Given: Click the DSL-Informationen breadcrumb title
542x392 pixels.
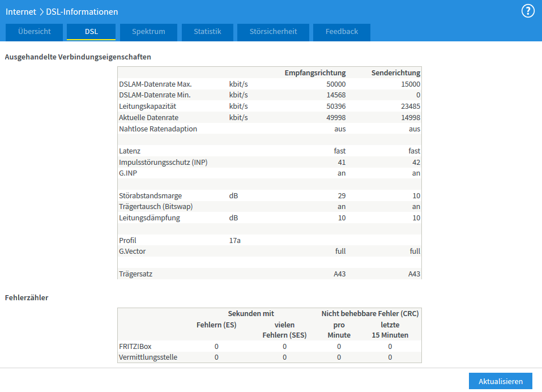Looking at the screenshot, I should (x=82, y=11).
